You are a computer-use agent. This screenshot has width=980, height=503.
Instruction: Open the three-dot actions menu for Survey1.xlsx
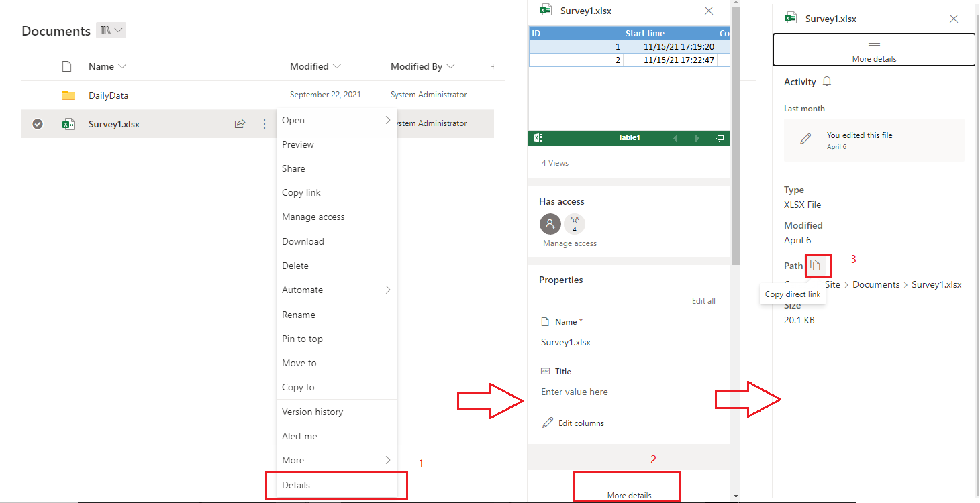click(x=264, y=124)
